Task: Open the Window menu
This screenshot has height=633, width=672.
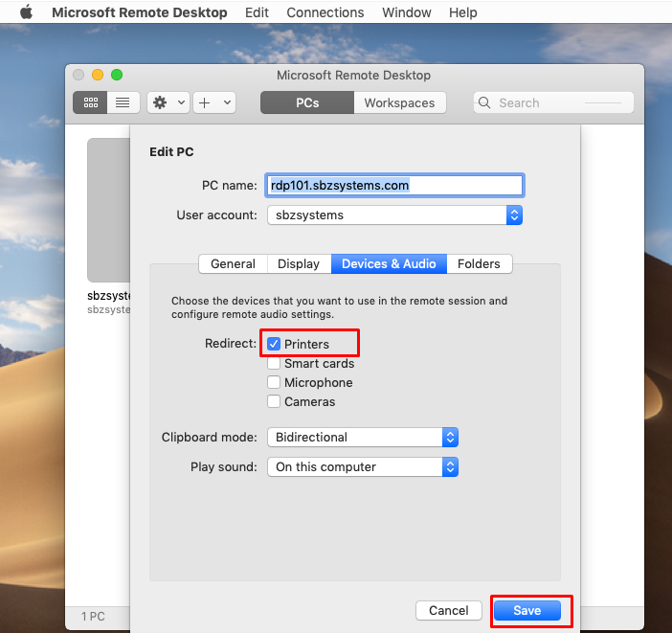Action: click(x=406, y=12)
